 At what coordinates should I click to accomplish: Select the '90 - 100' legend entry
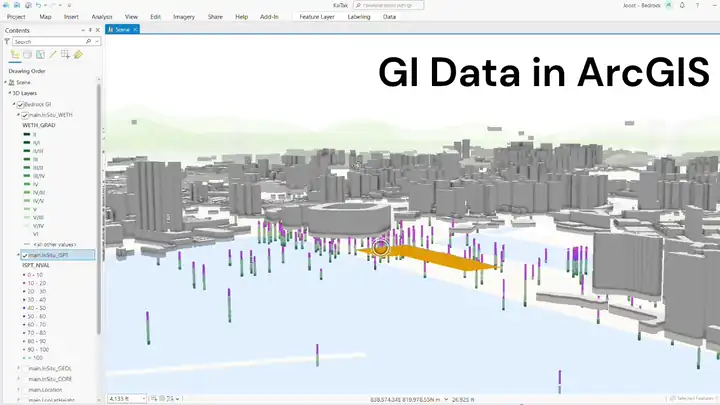pos(38,349)
